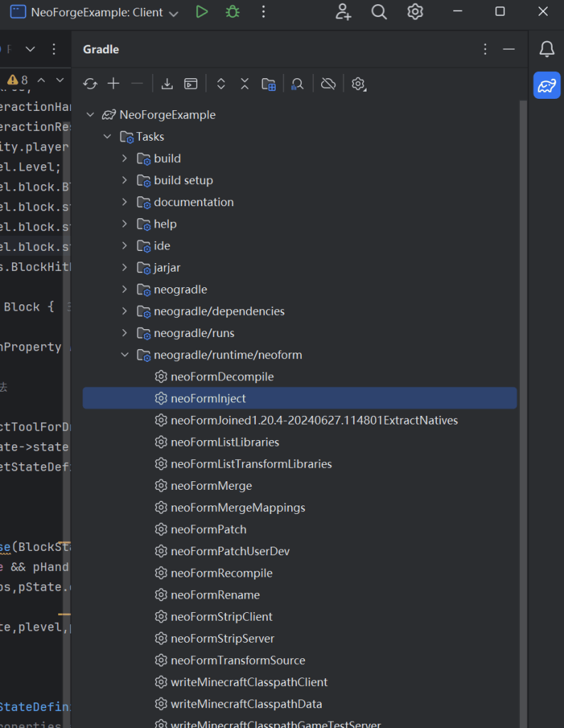The width and height of the screenshot is (564, 728).
Task: Open Gradle build tool settings
Action: coord(358,84)
